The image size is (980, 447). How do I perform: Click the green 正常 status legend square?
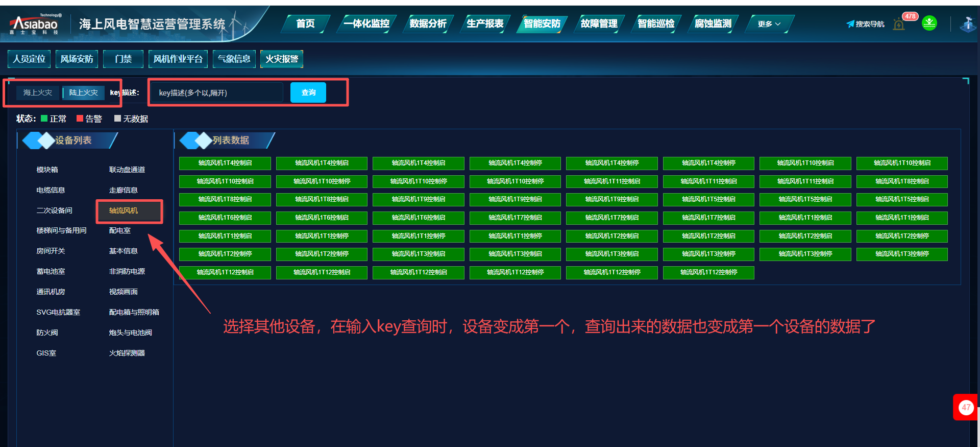click(44, 119)
